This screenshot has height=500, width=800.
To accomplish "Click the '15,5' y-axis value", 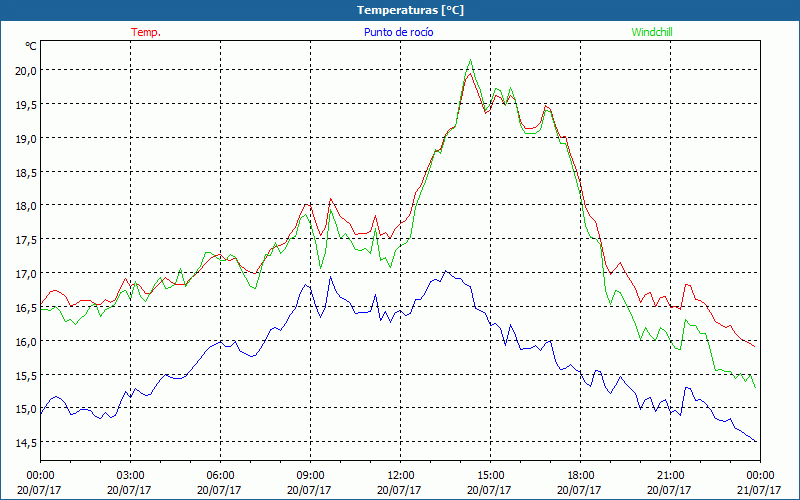I will tap(28, 376).
